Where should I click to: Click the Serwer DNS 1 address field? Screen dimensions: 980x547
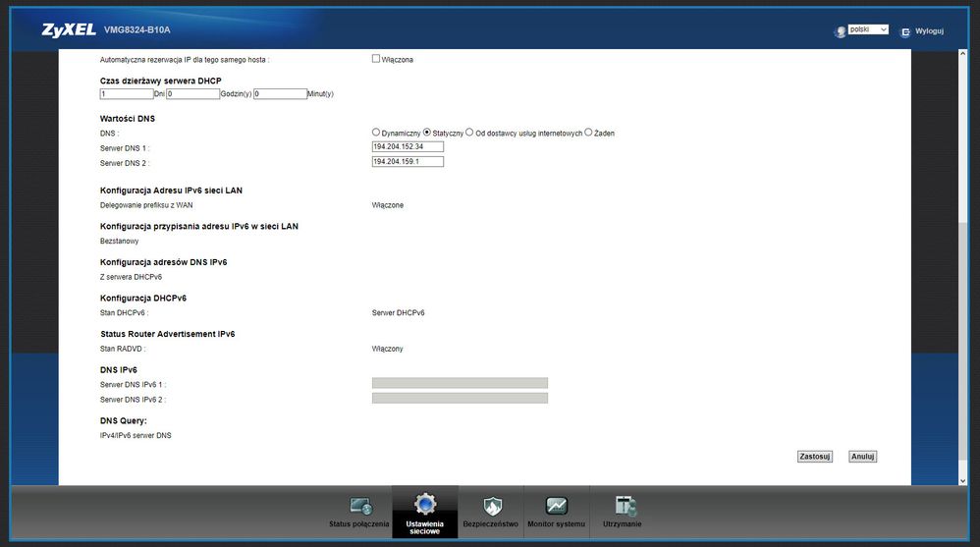(x=408, y=146)
